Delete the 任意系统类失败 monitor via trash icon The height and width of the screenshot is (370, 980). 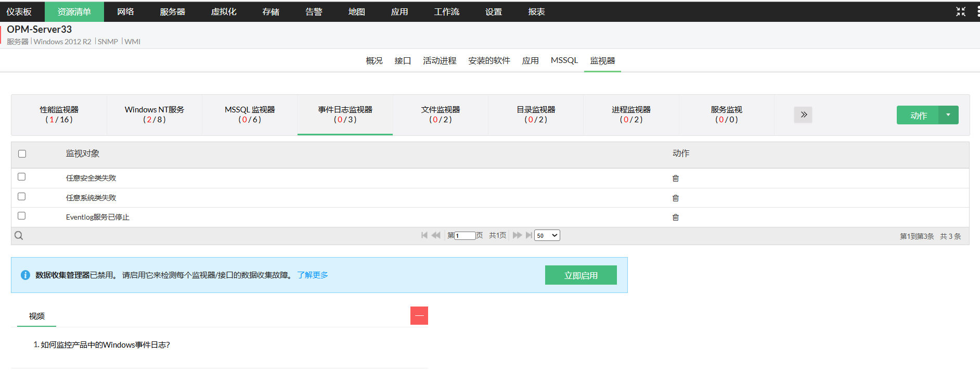click(x=675, y=198)
